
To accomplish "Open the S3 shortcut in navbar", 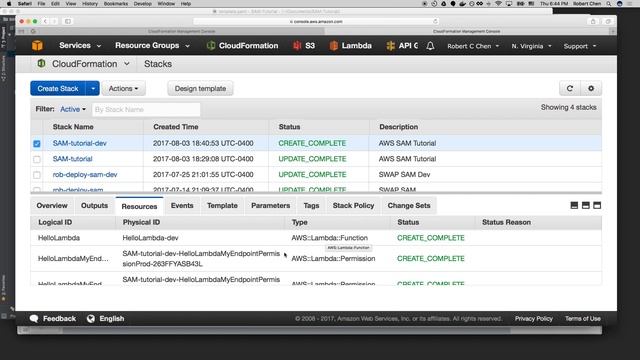I will pyautogui.click(x=304, y=46).
